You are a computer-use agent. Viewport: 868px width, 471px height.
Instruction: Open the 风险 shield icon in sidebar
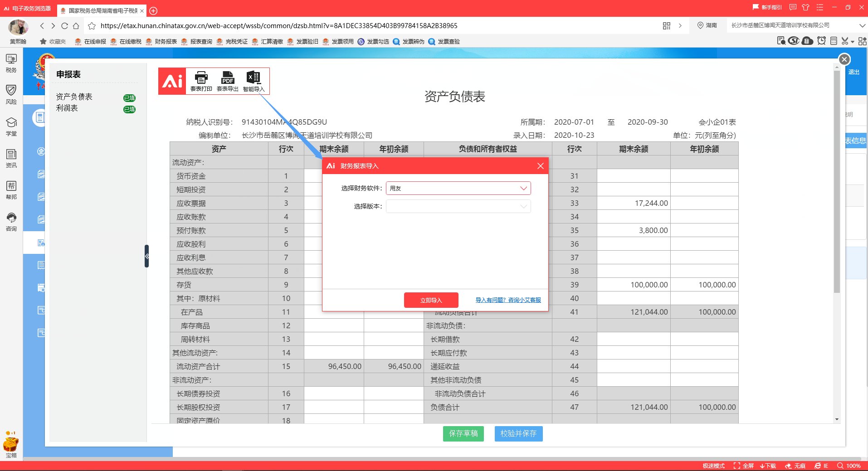pyautogui.click(x=11, y=94)
